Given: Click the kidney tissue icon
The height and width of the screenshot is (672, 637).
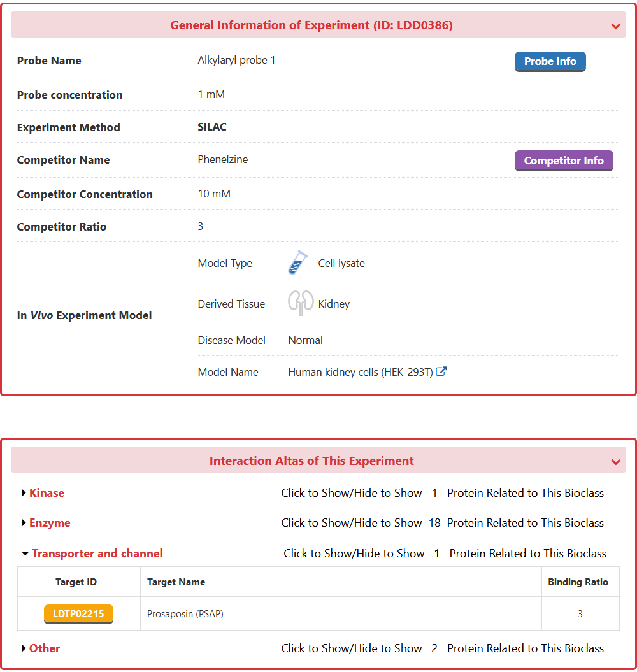Looking at the screenshot, I should tap(300, 303).
